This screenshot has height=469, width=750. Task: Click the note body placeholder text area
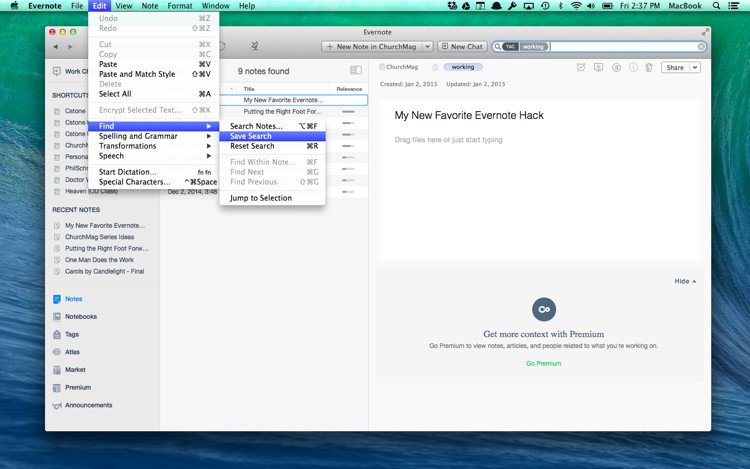coord(448,140)
